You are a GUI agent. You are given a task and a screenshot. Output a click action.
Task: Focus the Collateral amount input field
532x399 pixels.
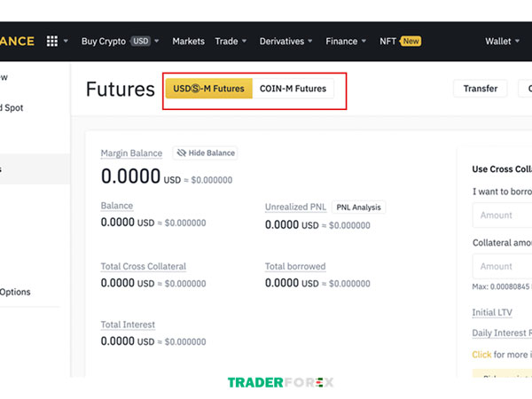point(502,266)
